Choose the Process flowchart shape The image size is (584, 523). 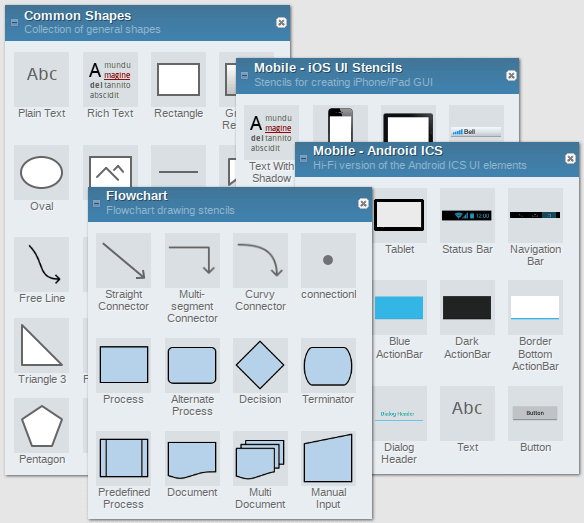pyautogui.click(x=123, y=365)
